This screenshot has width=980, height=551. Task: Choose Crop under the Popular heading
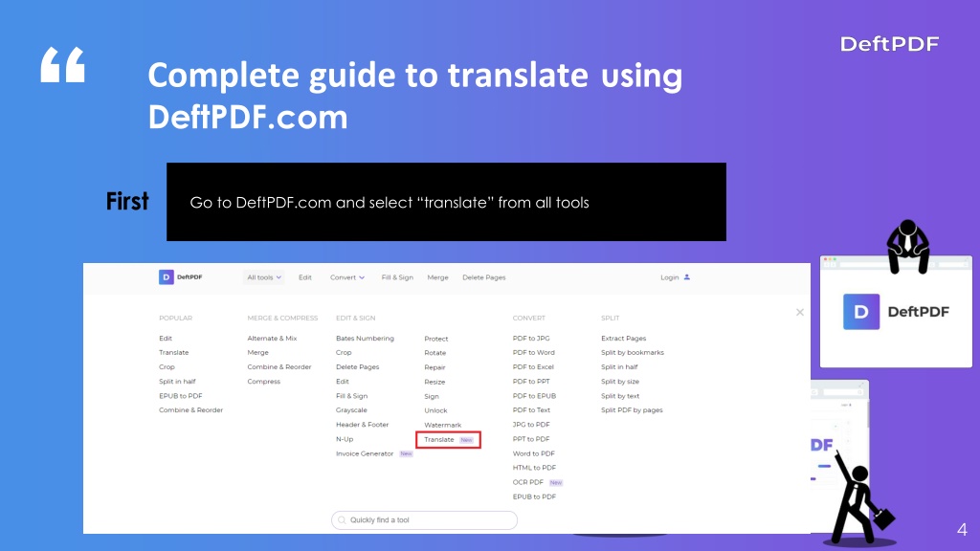coord(167,366)
